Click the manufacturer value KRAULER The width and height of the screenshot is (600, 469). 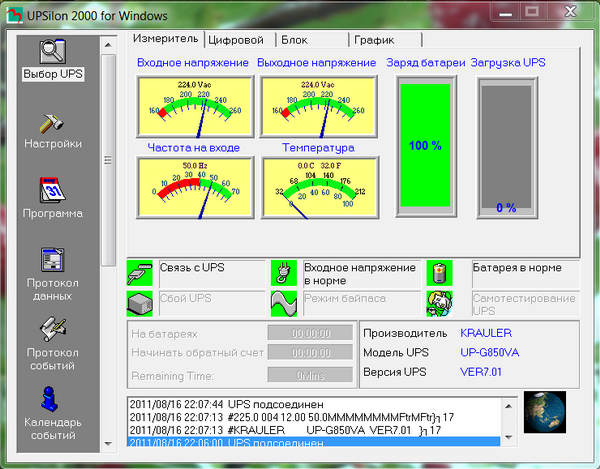point(486,333)
